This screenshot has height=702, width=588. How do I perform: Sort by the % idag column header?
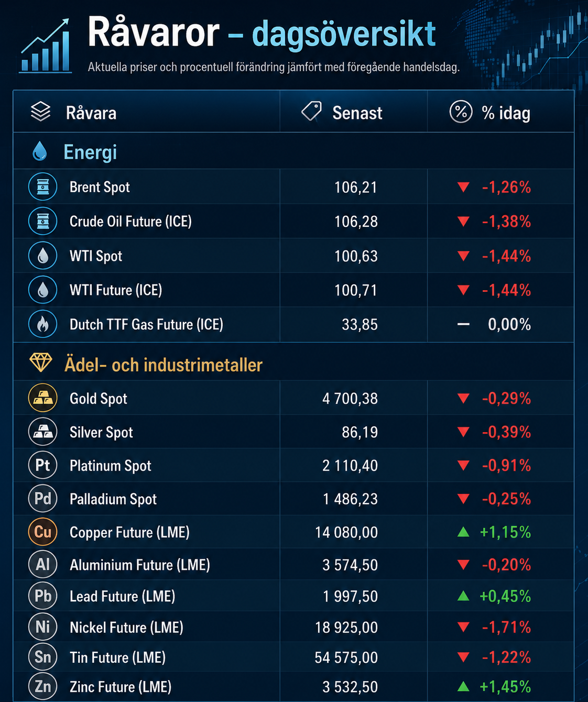click(506, 113)
